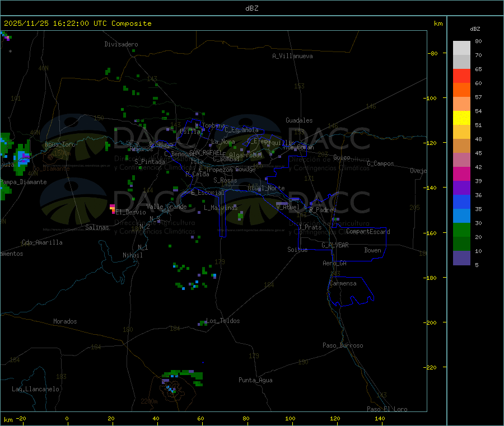Click the E_Escorial label

[x=208, y=193]
